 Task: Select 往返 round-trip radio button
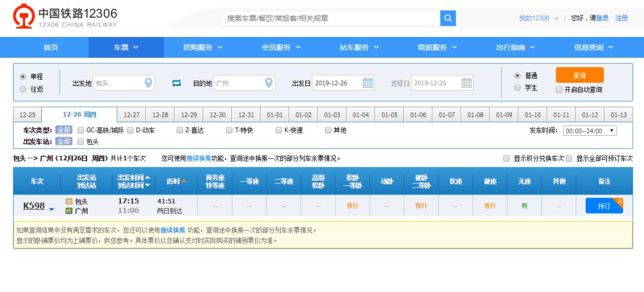click(x=23, y=89)
